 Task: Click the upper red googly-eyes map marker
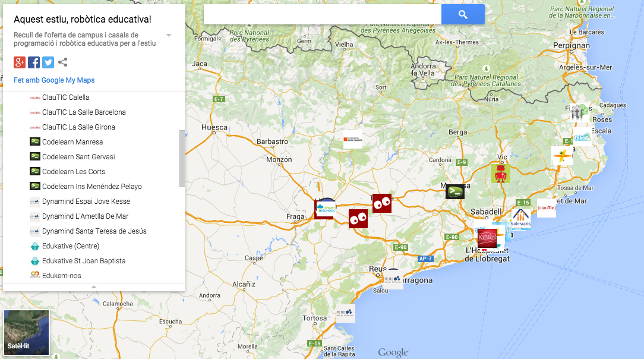click(382, 203)
